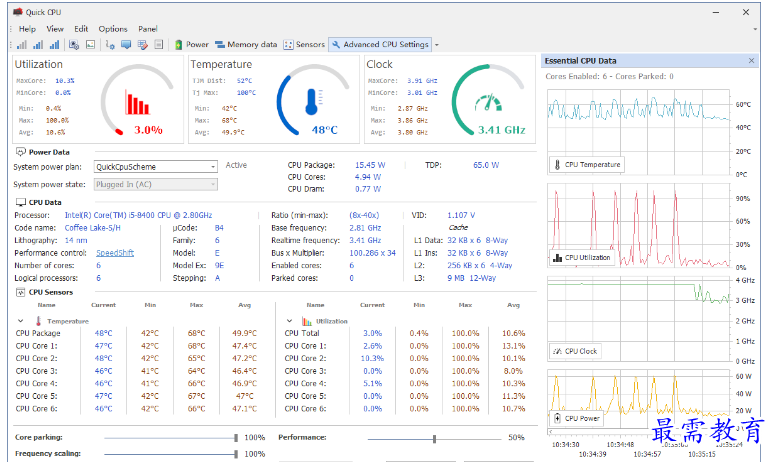Collapse the Temperature sensor group chevron

[21, 321]
